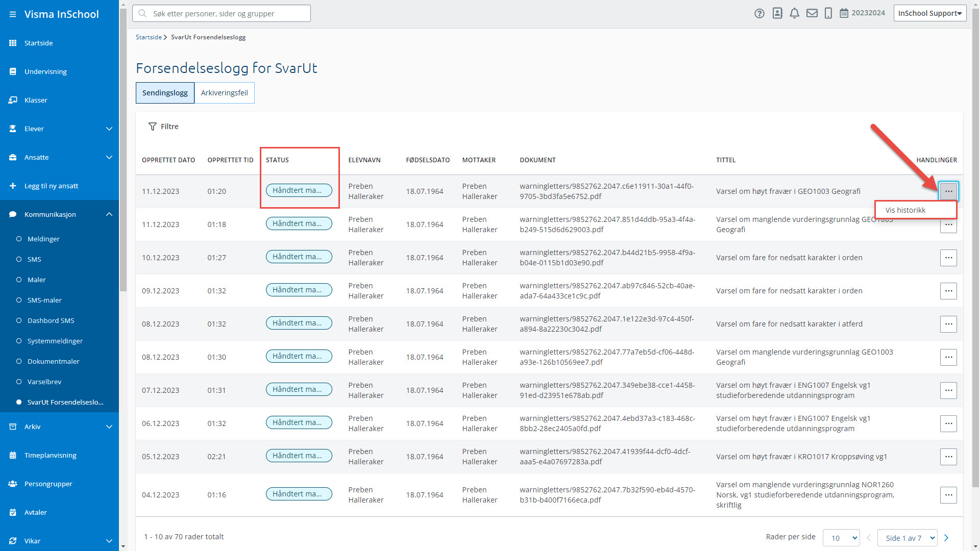Screen dimensions: 980x551
Task: Click the Startside breadcrumb link
Action: pos(149,37)
